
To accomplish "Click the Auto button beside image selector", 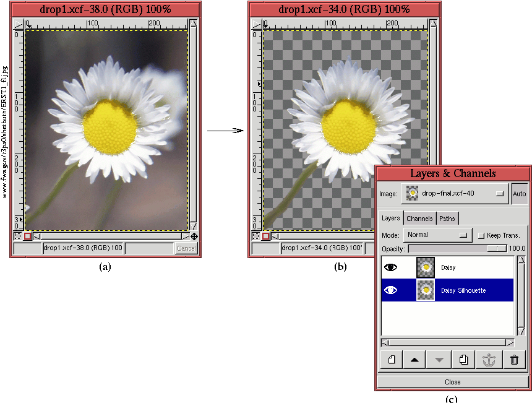I will tap(519, 194).
